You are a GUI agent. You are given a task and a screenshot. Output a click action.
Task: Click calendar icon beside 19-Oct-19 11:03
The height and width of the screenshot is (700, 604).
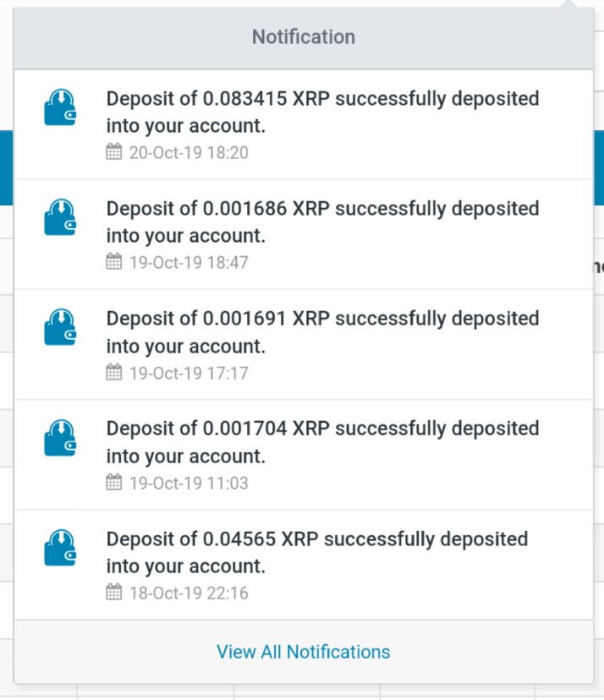(x=114, y=482)
